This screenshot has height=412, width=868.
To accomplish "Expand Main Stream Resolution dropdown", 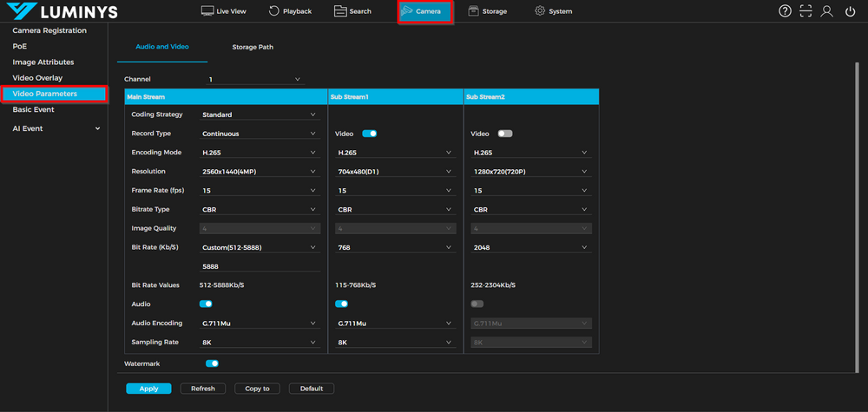I will tap(260, 172).
